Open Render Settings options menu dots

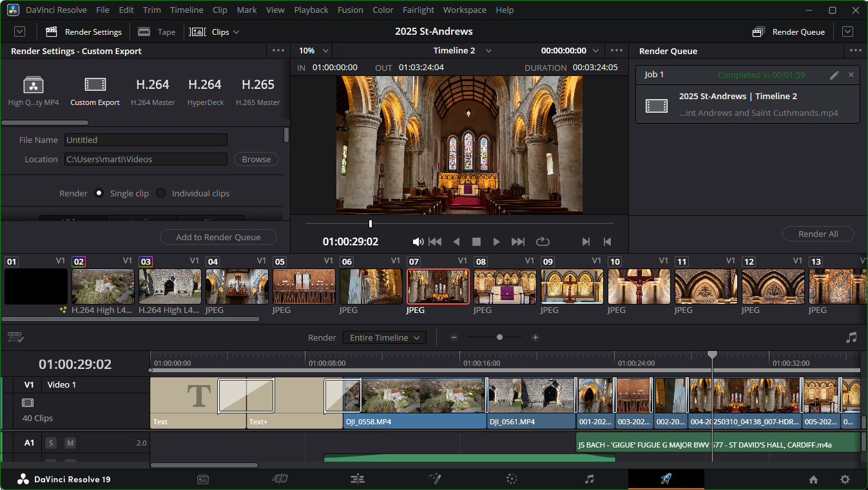point(278,50)
